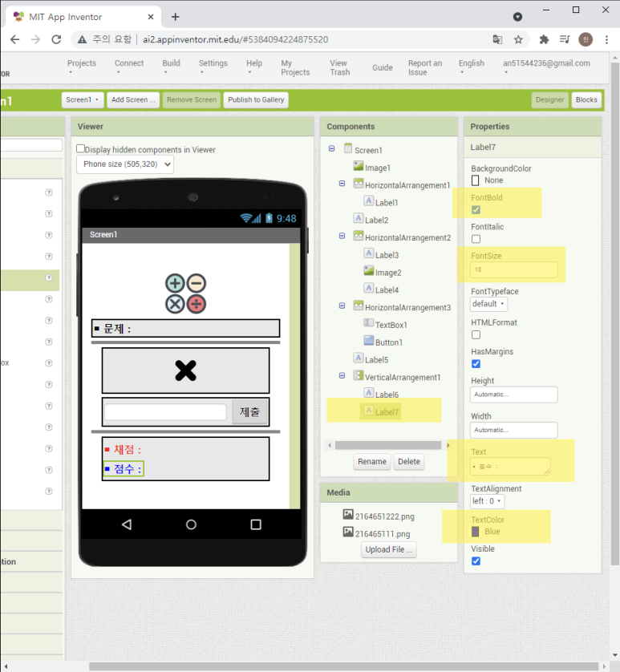Image resolution: width=620 pixels, height=672 pixels.
Task: Open the Phone size dropdown
Action: pyautogui.click(x=125, y=164)
